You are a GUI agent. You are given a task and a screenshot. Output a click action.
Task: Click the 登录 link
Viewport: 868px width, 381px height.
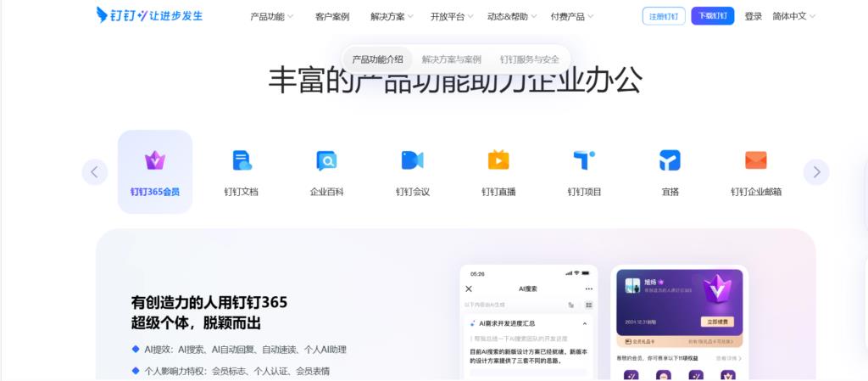click(754, 17)
